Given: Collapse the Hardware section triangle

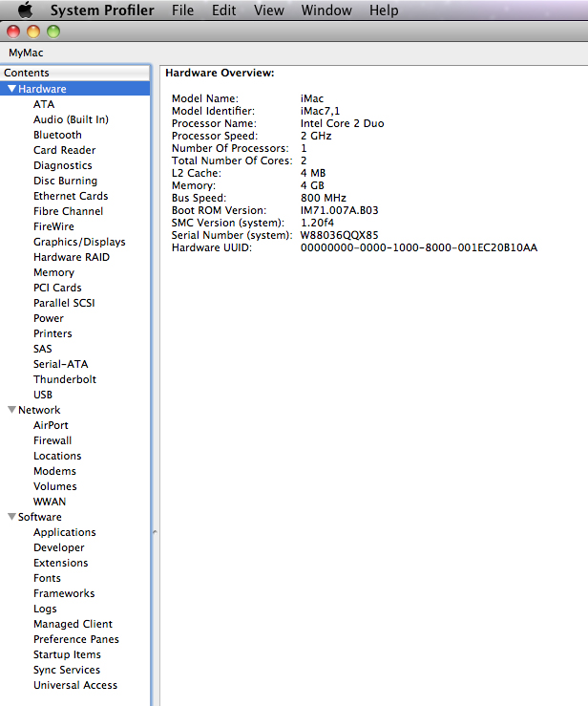Looking at the screenshot, I should [x=12, y=89].
